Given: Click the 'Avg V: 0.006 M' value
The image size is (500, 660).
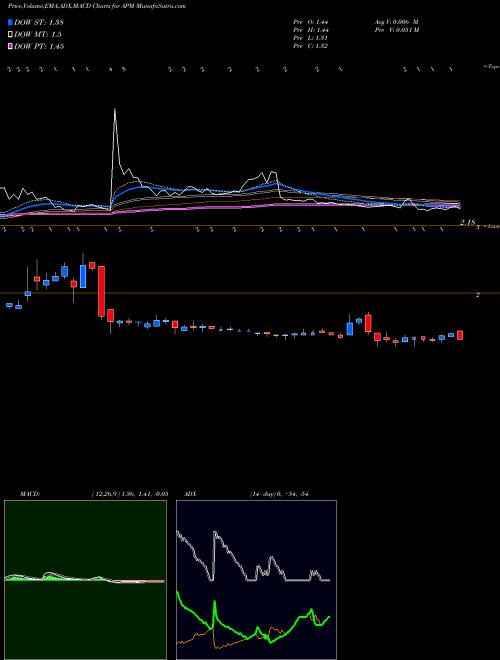Looking at the screenshot, I should tap(396, 21).
